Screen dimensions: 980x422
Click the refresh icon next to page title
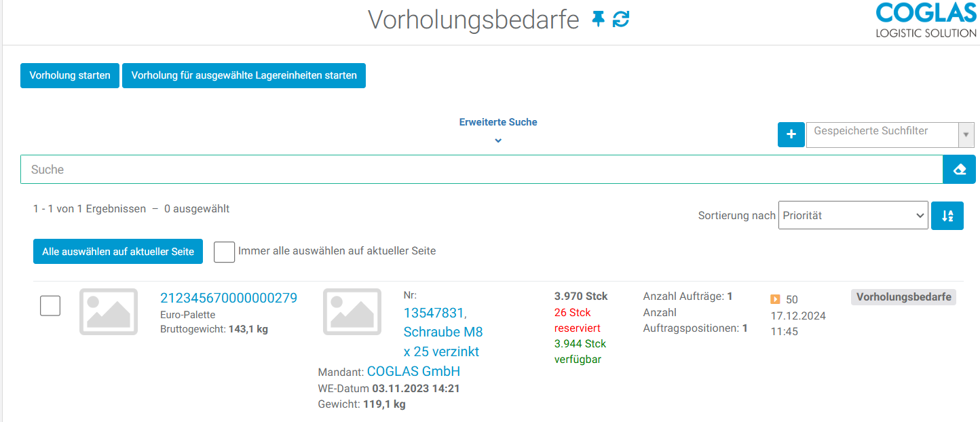(620, 20)
